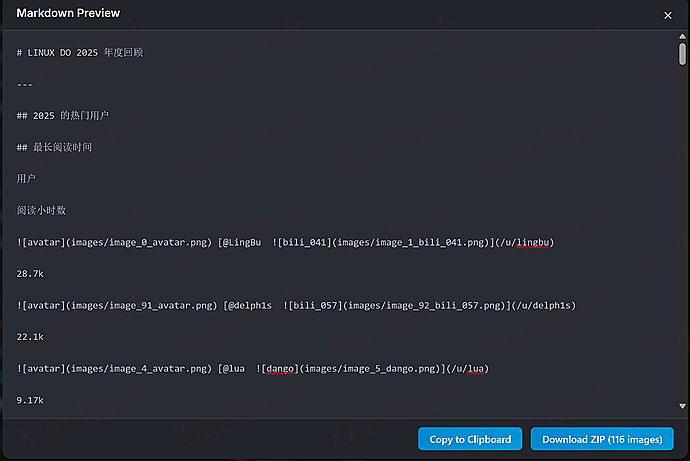Click the '22.1k' value line
This screenshot has width=690, height=461.
pos(30,337)
